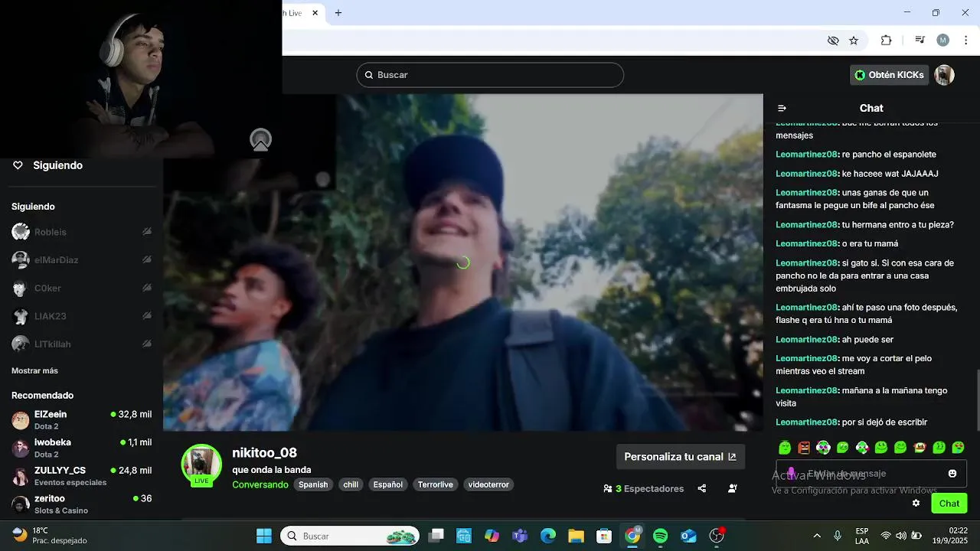Click Leomartinez08 on 'ah puede ser' message
The height and width of the screenshot is (551, 980).
[807, 339]
